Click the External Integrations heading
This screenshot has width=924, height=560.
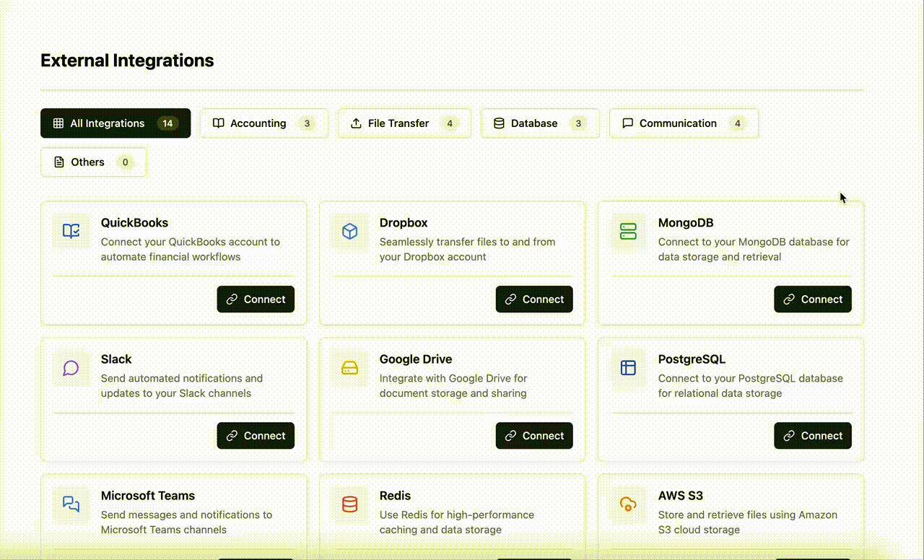127,61
